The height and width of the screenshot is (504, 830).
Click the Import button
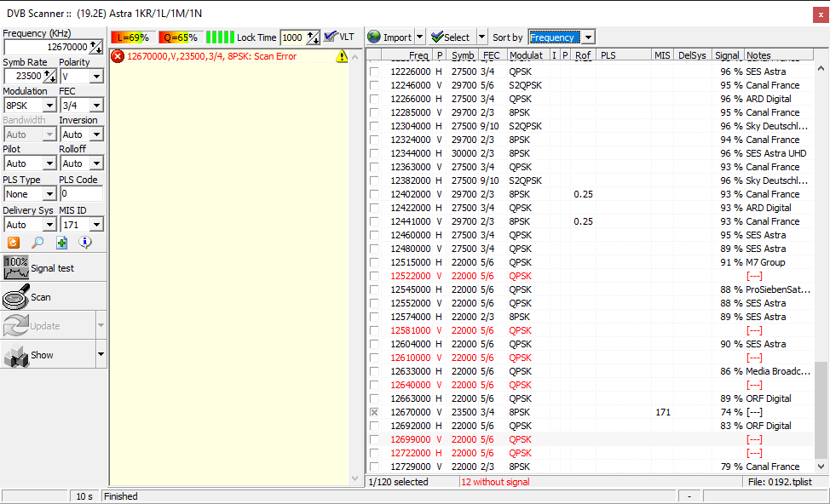click(390, 37)
